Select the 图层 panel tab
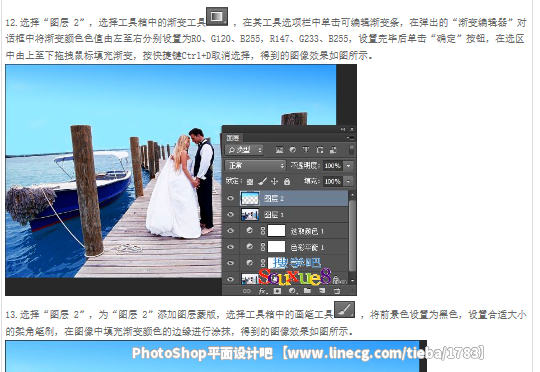 coord(233,138)
